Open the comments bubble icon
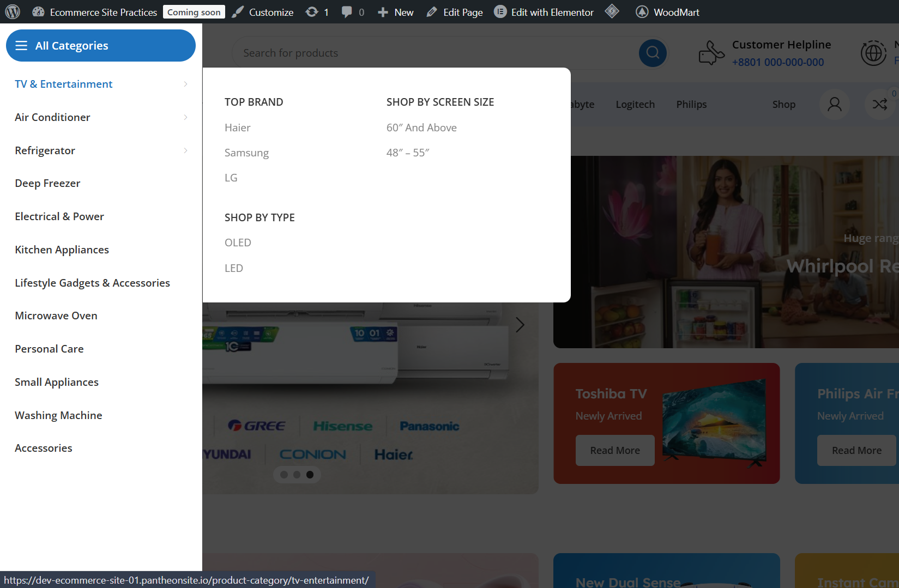 [347, 12]
